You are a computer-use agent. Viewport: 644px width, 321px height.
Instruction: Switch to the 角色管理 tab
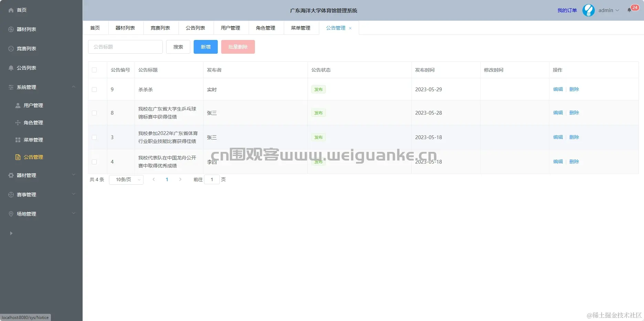coord(266,28)
